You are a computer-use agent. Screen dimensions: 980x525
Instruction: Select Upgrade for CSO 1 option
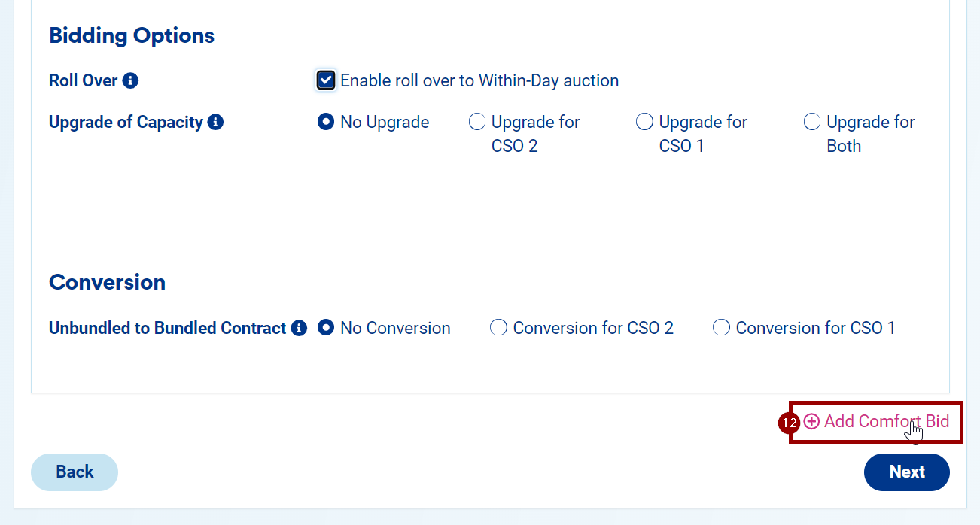(644, 122)
